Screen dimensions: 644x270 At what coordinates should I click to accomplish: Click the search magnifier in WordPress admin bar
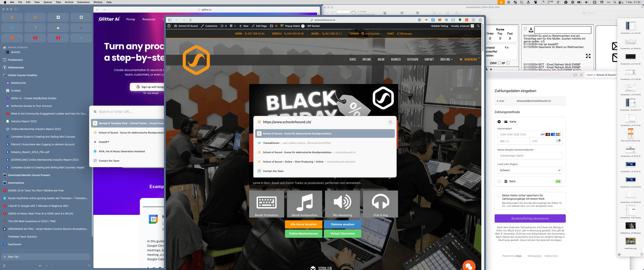pyautogui.click(x=478, y=26)
